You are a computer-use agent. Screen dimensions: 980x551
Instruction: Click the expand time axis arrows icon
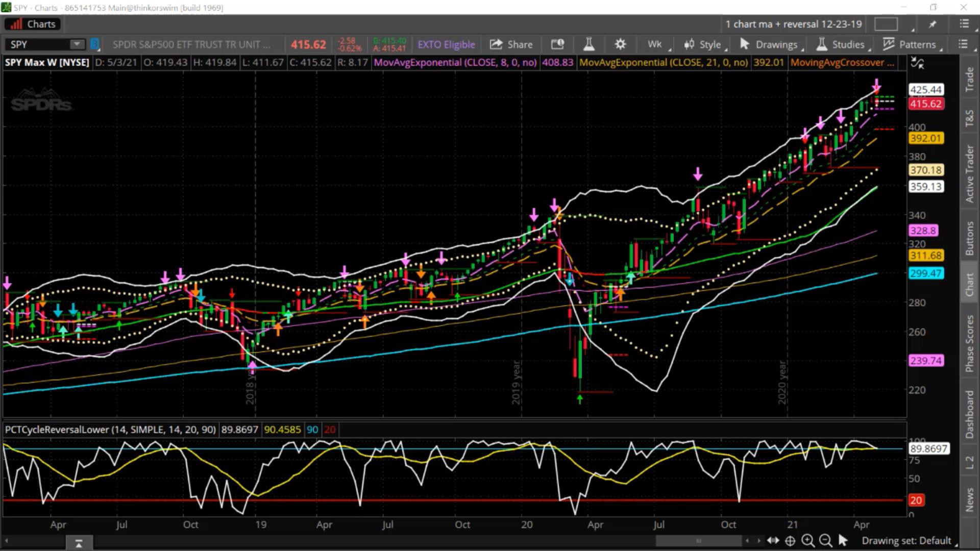point(773,540)
